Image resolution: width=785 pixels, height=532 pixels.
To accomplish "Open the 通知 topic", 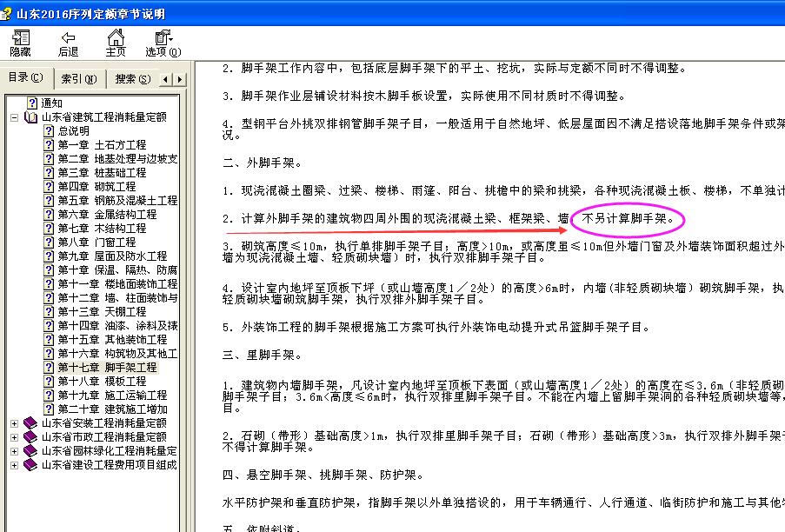I will click(x=51, y=103).
